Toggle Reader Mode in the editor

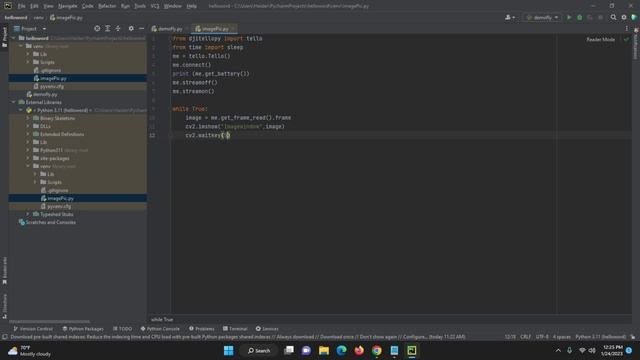click(x=600, y=40)
